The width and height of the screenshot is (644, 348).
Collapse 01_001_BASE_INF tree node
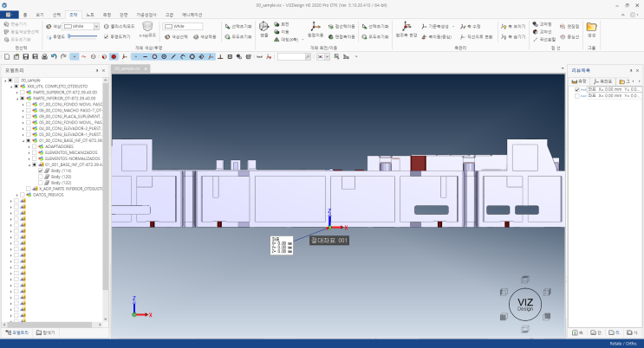29,164
